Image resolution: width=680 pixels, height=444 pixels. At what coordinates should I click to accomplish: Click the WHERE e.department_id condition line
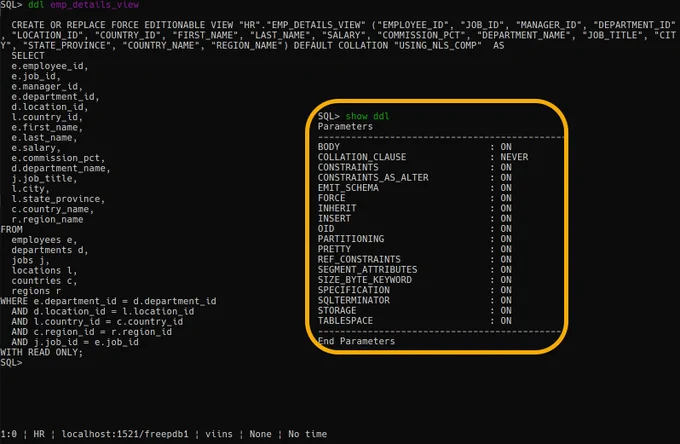pos(108,301)
